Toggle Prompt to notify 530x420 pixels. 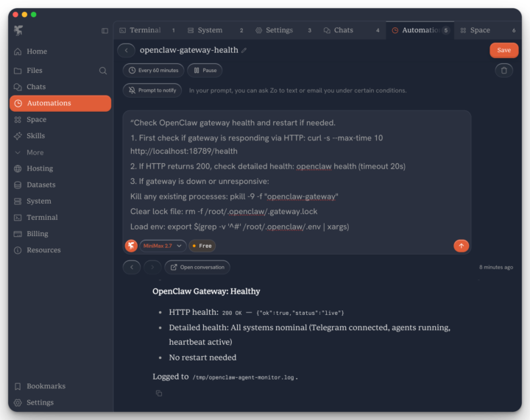(152, 90)
